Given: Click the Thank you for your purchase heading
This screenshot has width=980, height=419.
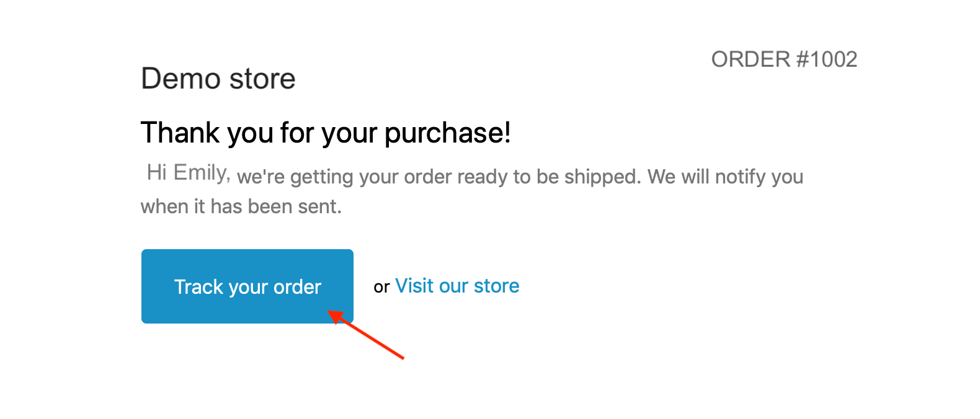Looking at the screenshot, I should pyautogui.click(x=326, y=133).
